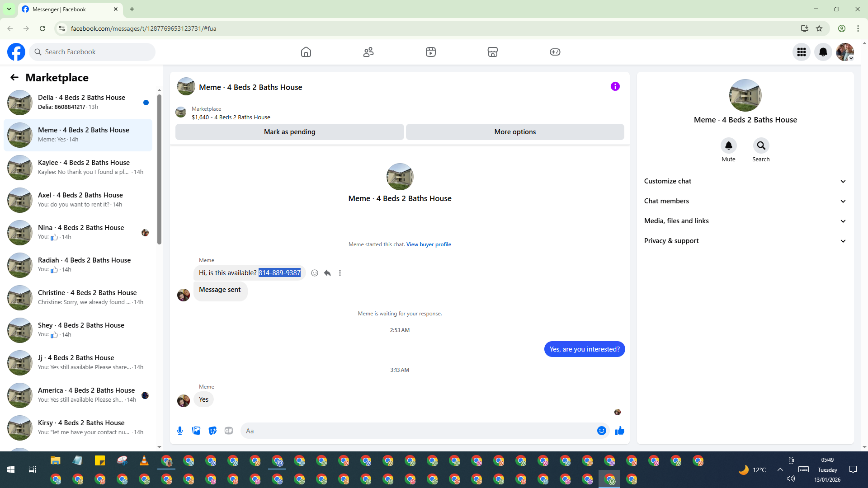
Task: Open Marketplace tab in top navigation
Action: tap(492, 52)
